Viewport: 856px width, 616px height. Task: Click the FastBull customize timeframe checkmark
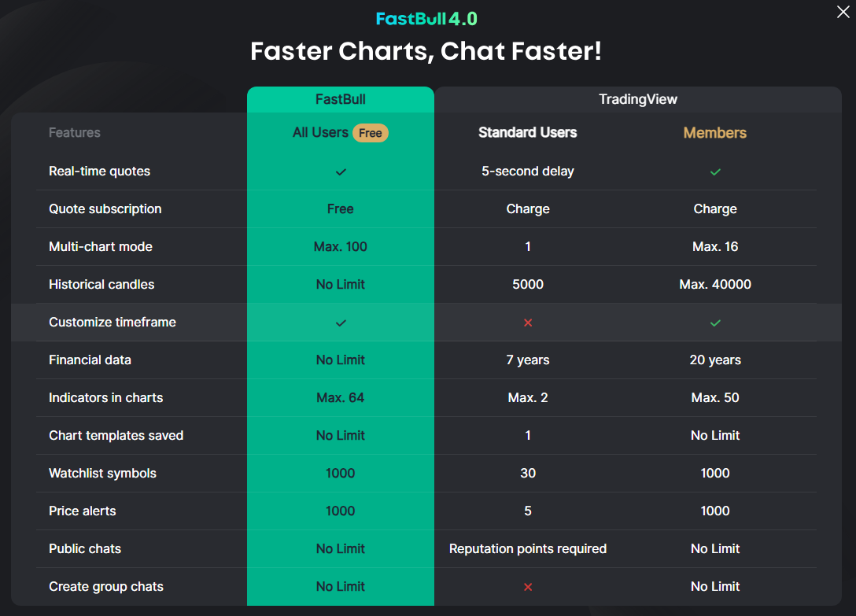click(340, 322)
